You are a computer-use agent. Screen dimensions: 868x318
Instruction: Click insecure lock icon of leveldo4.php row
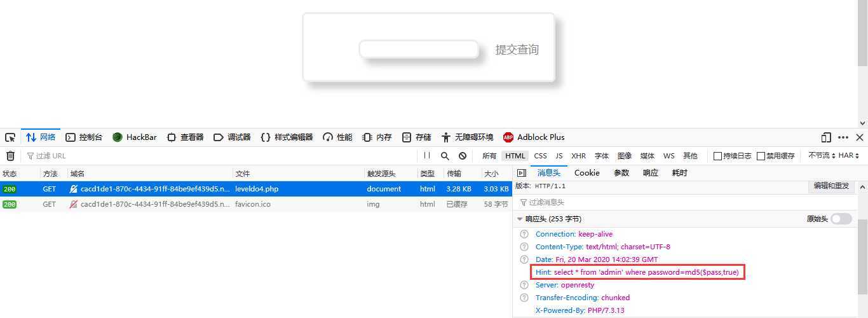point(74,189)
